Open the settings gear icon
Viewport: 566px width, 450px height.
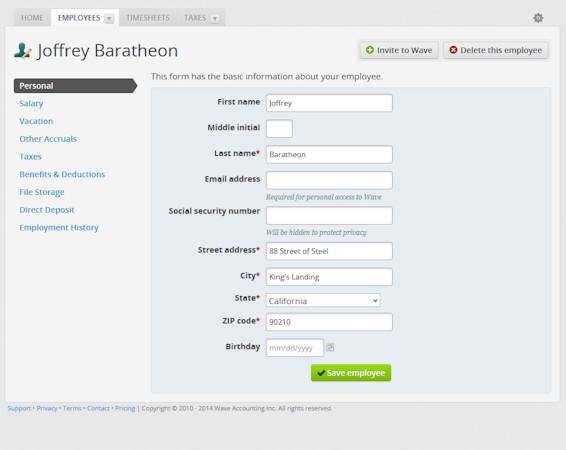(538, 18)
